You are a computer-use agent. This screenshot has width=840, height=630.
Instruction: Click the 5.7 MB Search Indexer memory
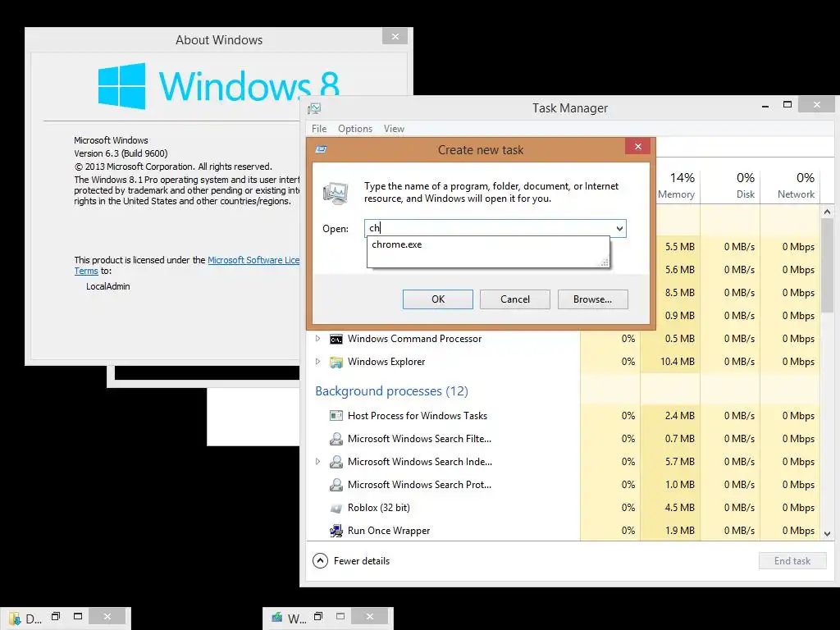(x=680, y=462)
